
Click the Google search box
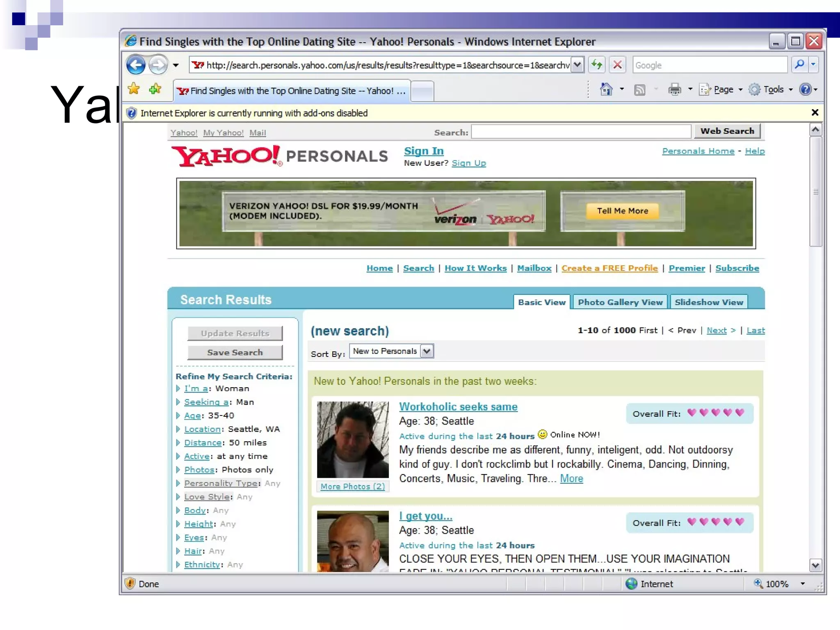[710, 65]
